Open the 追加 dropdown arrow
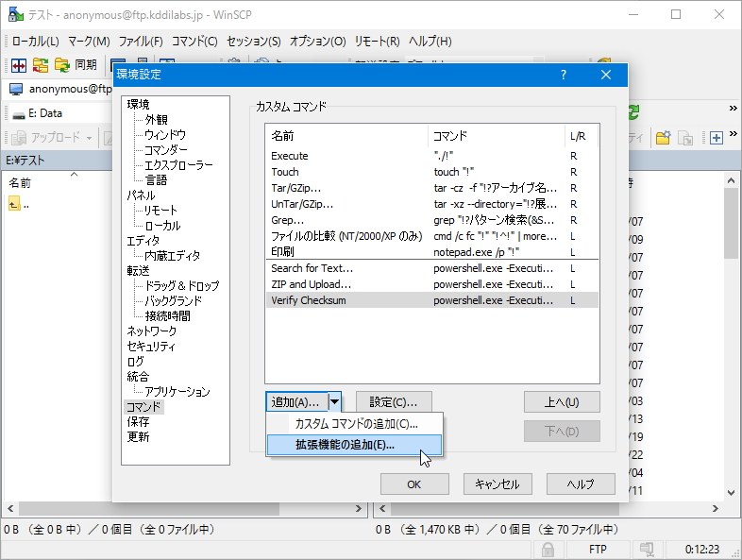 click(x=334, y=402)
